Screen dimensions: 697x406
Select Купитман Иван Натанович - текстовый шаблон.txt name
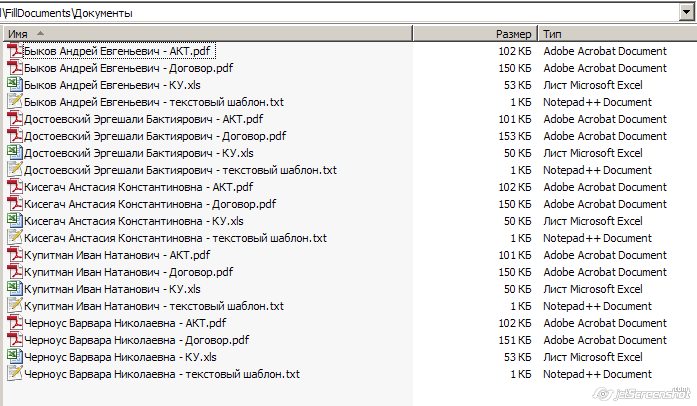coord(154,306)
